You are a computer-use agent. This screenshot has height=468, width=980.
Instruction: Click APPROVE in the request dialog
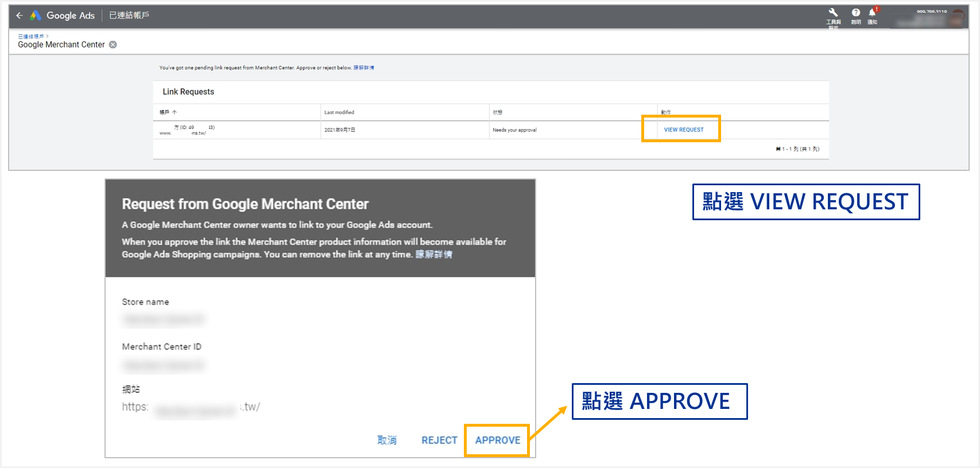tap(498, 440)
